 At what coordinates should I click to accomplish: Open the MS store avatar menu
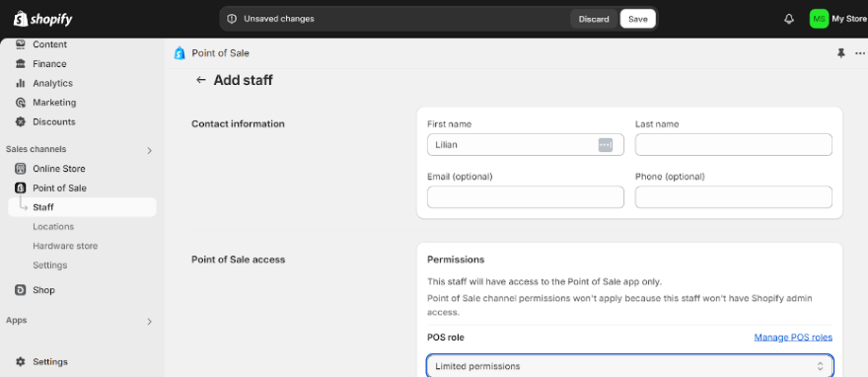(x=819, y=19)
